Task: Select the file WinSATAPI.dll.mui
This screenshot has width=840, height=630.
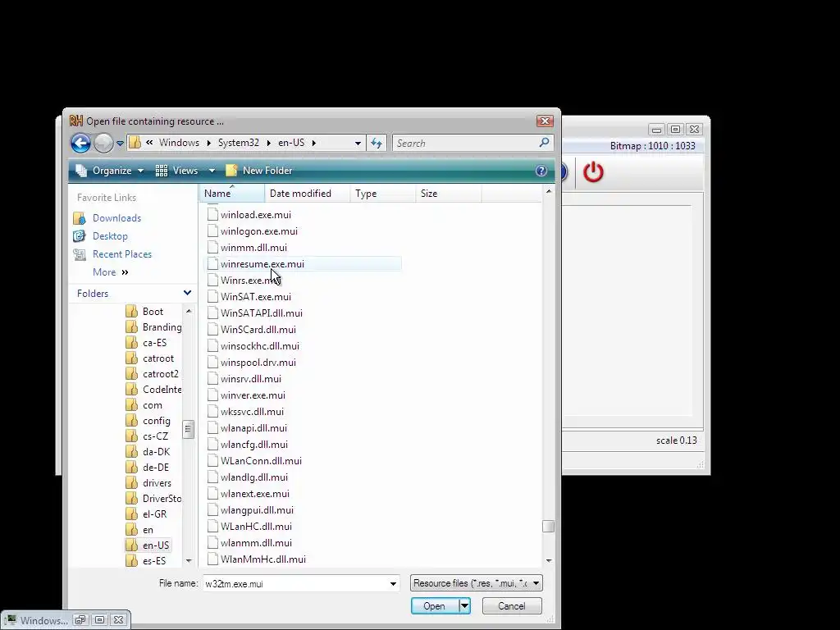Action: pyautogui.click(x=262, y=313)
